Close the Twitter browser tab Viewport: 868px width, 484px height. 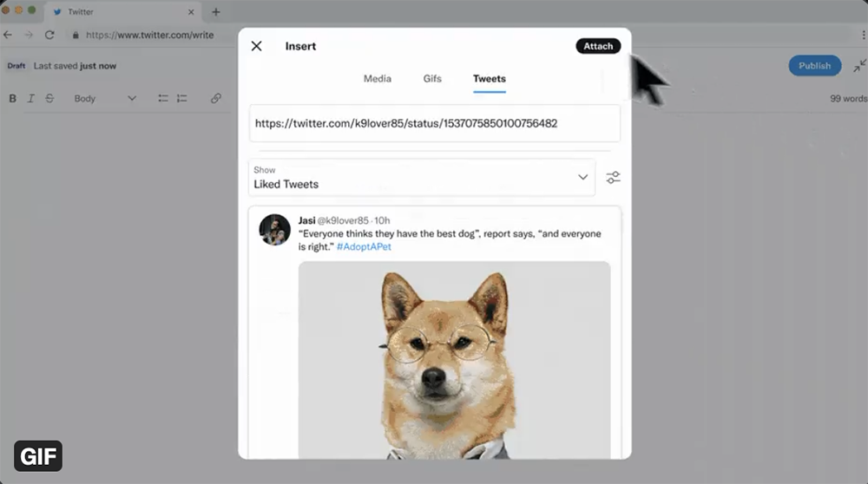191,11
